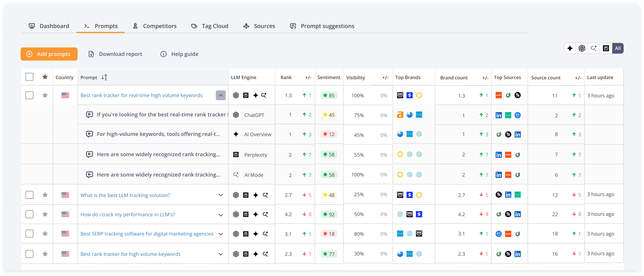Select the All engines filter

coord(618,48)
